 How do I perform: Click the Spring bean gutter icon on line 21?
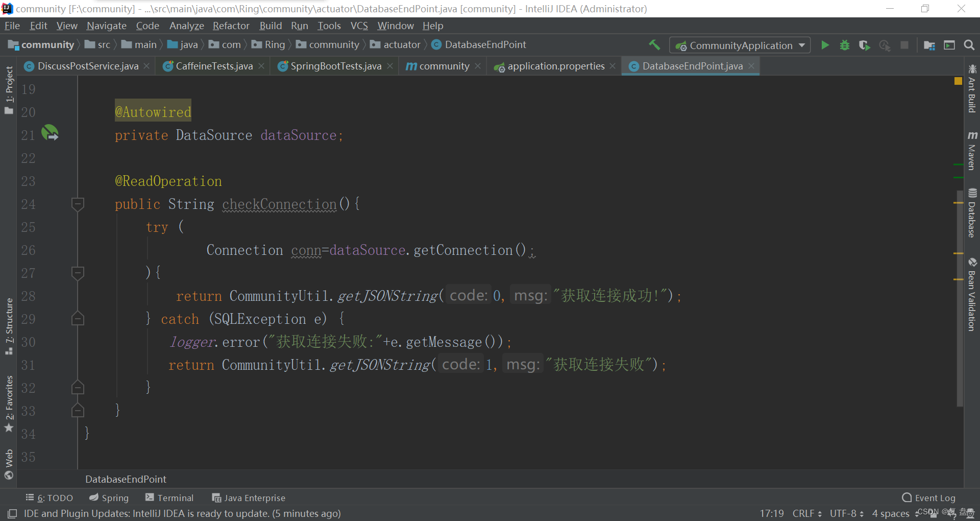(50, 133)
